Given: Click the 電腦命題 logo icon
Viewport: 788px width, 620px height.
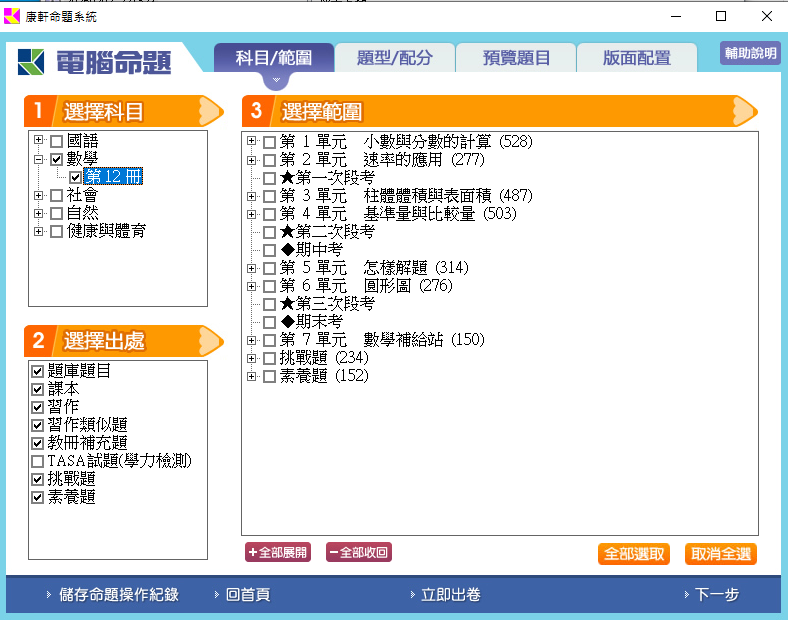Looking at the screenshot, I should [32, 61].
